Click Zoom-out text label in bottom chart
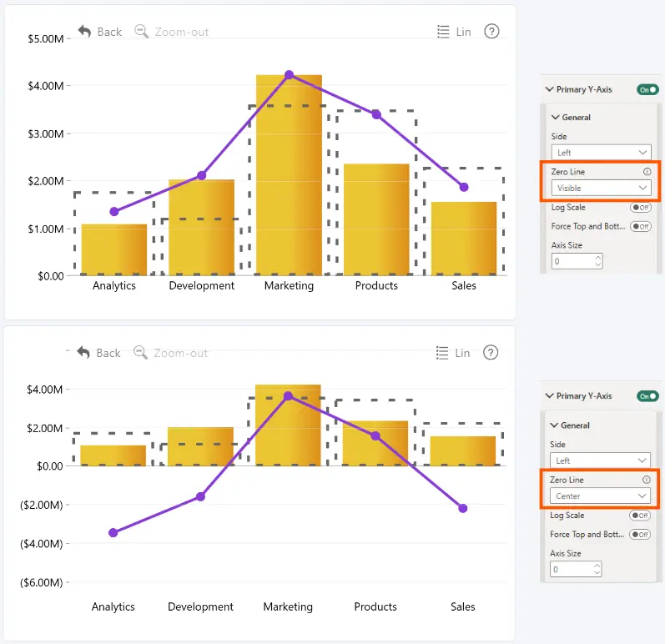The height and width of the screenshot is (644, 665). (x=181, y=353)
